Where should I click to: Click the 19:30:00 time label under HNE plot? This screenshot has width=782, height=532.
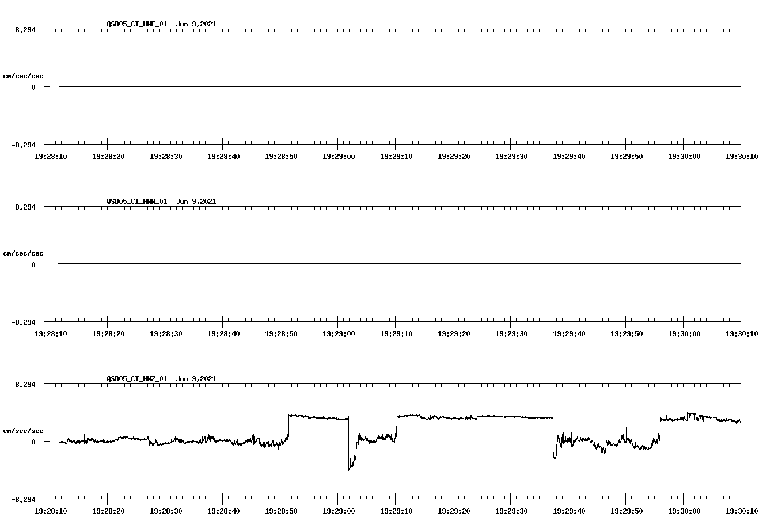(x=684, y=156)
